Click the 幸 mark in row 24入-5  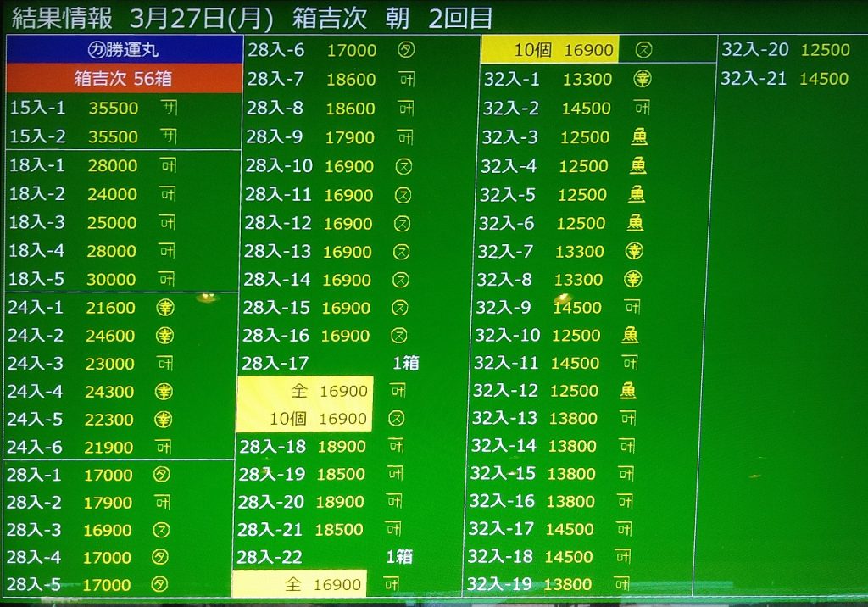(164, 420)
